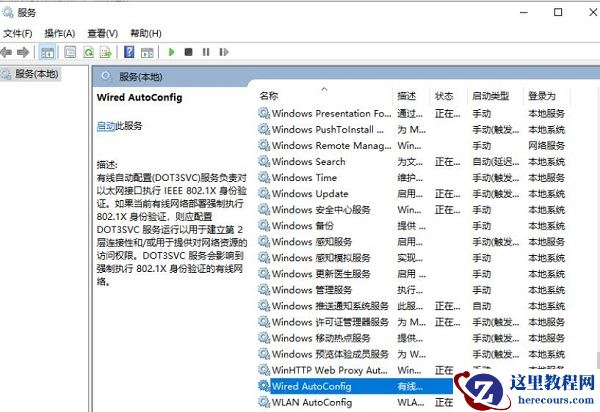Select the Windows Search service name
The width and height of the screenshot is (600, 412).
pyautogui.click(x=308, y=162)
